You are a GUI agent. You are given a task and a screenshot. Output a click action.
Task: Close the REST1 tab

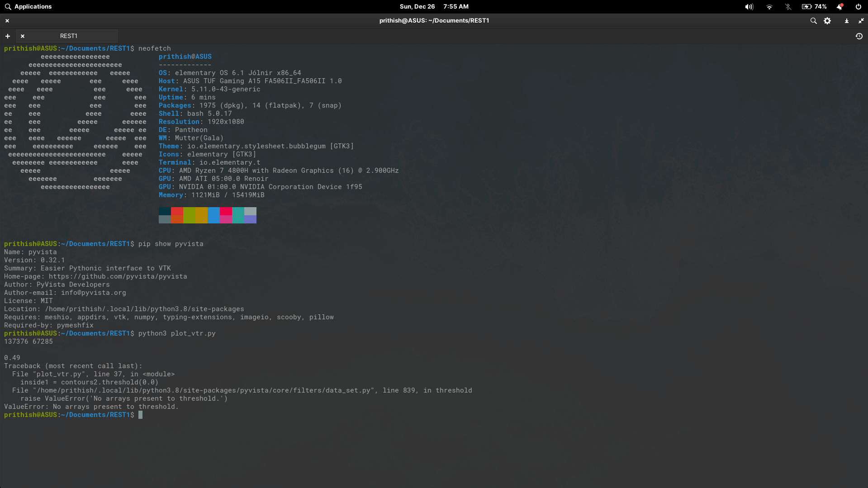pos(22,36)
